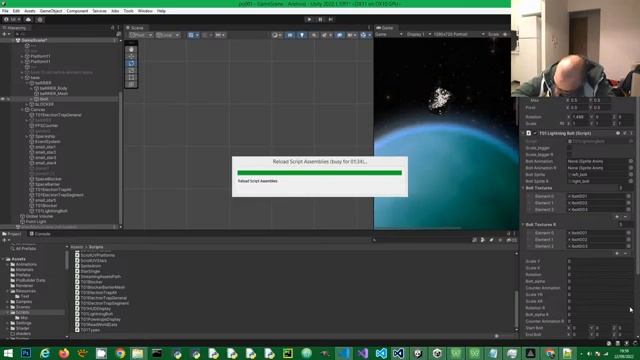Click the Hierarchy lock icon
Screen dimensions: 640x360
(x=113, y=28)
